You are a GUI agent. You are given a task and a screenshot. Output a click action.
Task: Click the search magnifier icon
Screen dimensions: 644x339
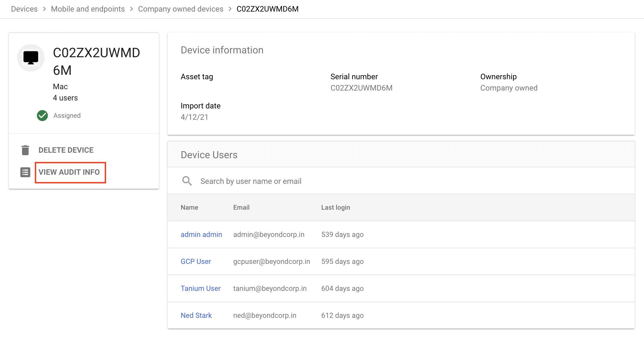coord(187,181)
